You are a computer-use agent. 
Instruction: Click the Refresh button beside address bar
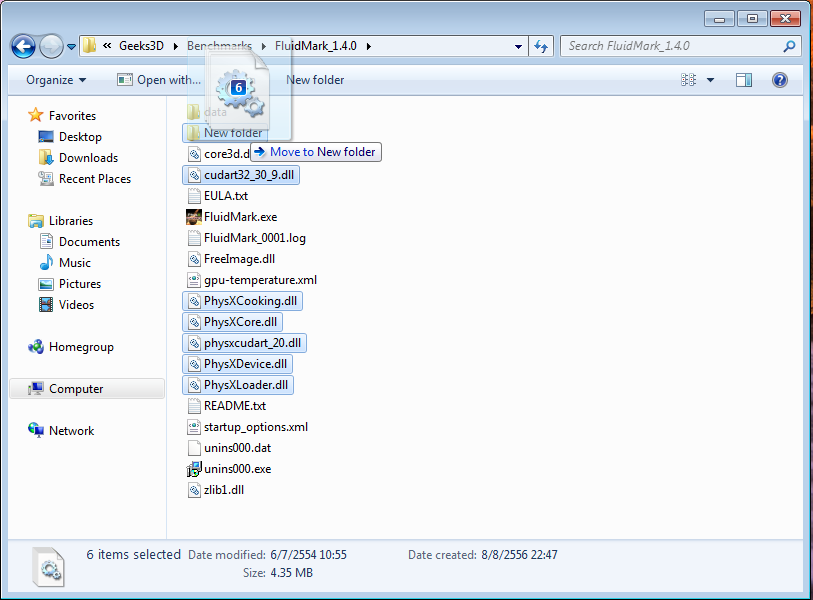pyautogui.click(x=541, y=46)
